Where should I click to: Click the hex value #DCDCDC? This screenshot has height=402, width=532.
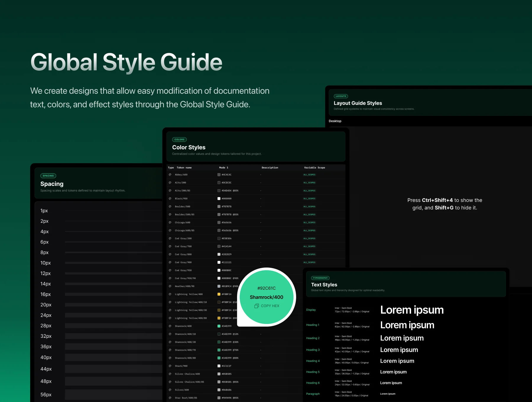click(x=227, y=183)
